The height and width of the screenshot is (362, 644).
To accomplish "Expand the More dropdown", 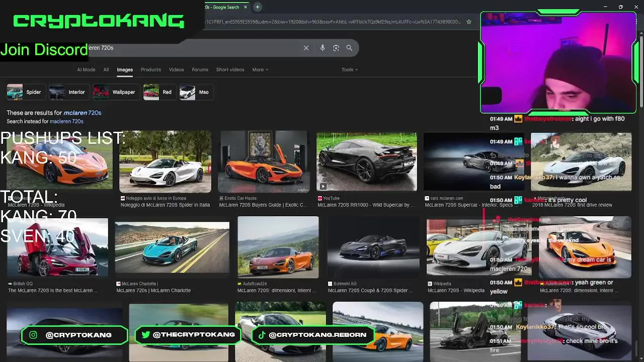I will [x=260, y=70].
